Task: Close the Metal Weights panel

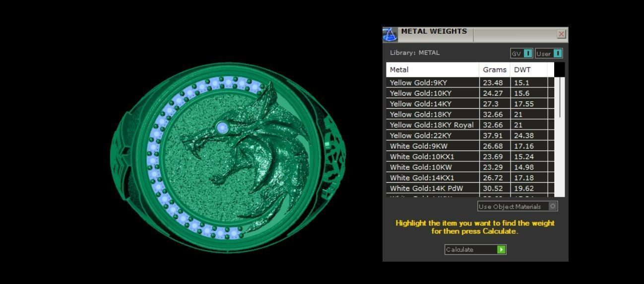Action: [x=561, y=34]
